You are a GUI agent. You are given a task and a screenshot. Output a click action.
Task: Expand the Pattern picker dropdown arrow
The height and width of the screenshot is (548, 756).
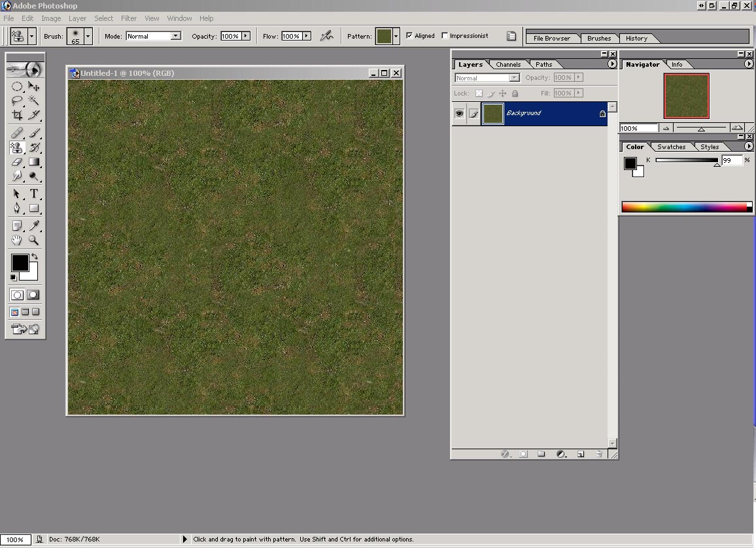396,36
